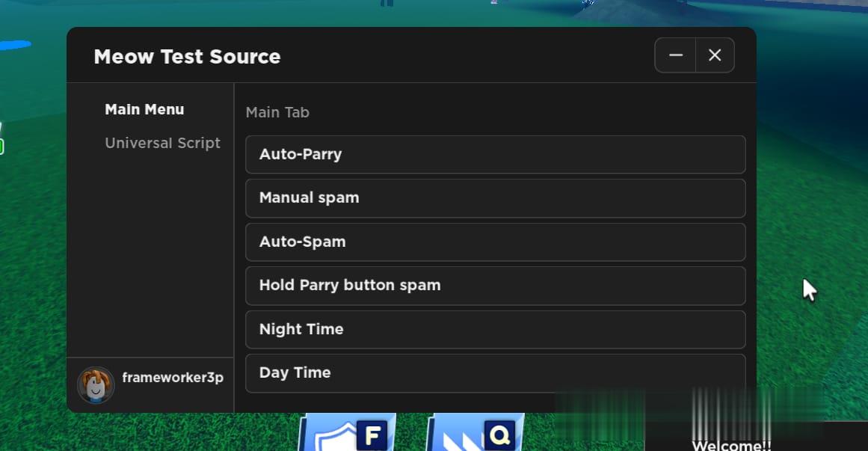
Task: Click the frameworker3p avatar picture
Action: coord(95,385)
